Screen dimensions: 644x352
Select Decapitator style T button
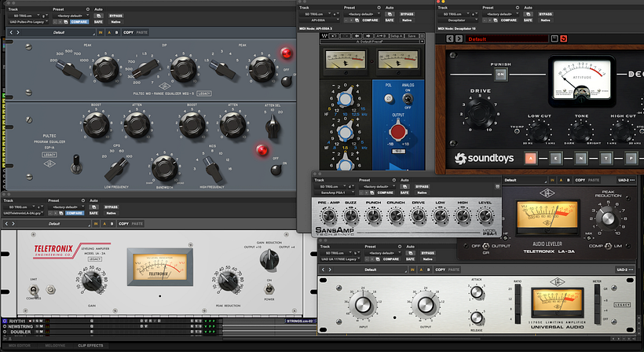coord(606,158)
